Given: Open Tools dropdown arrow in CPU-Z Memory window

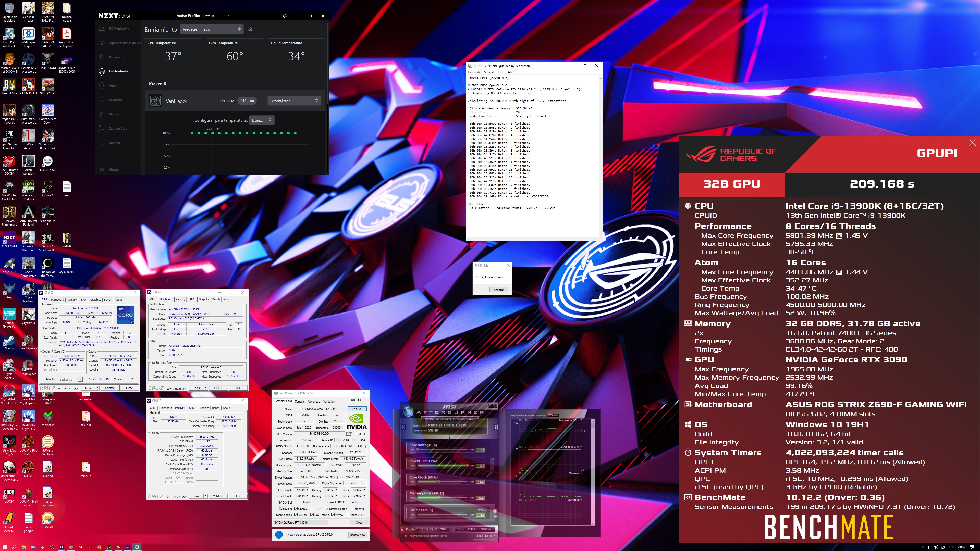Looking at the screenshot, I should [206, 496].
